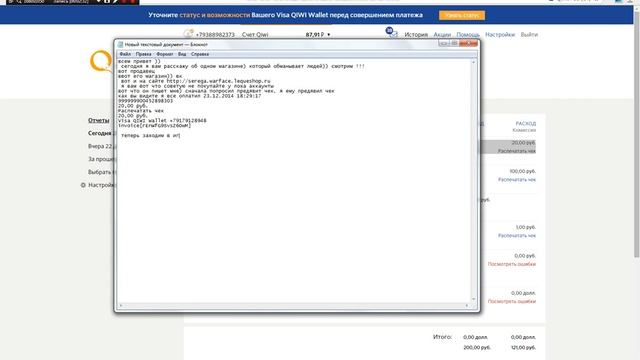Screen dimensions: 640x360
Task: Select the Вчера report period
Action: (x=100, y=146)
